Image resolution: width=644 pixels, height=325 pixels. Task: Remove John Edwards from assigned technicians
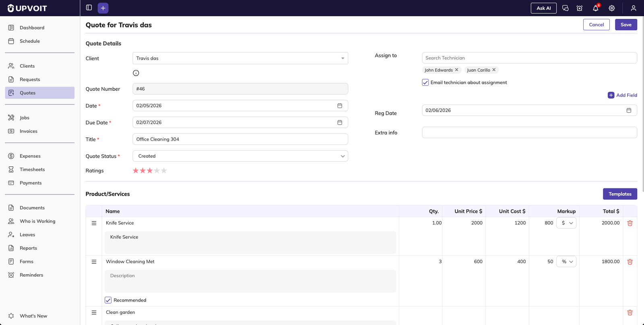pyautogui.click(x=456, y=70)
